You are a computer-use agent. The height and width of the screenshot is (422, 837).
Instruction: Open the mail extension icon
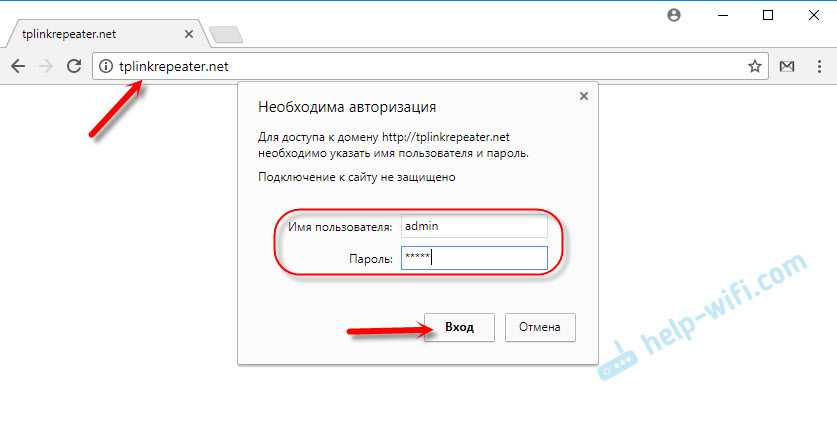[787, 66]
